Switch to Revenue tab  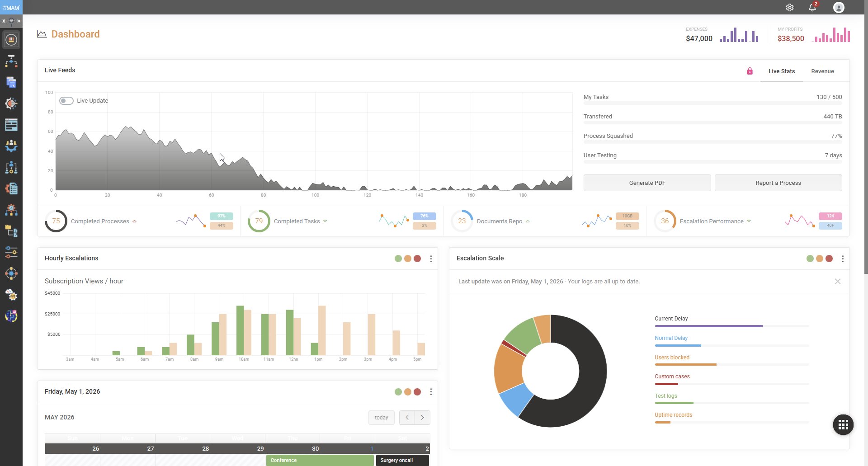click(x=822, y=71)
